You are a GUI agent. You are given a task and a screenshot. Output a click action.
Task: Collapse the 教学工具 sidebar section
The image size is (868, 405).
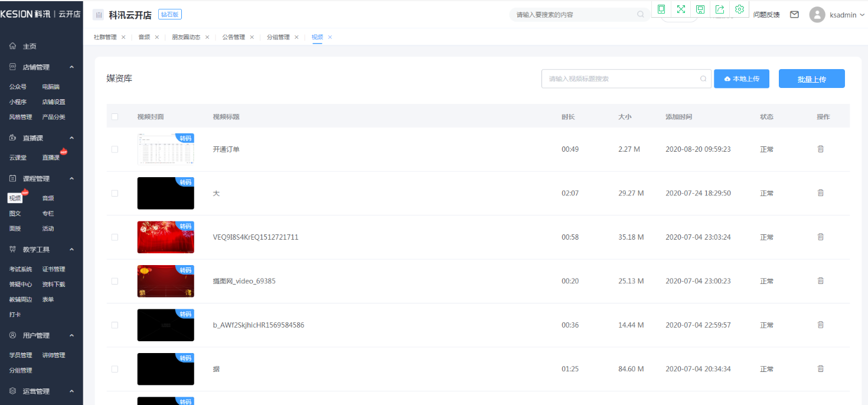[x=71, y=250]
